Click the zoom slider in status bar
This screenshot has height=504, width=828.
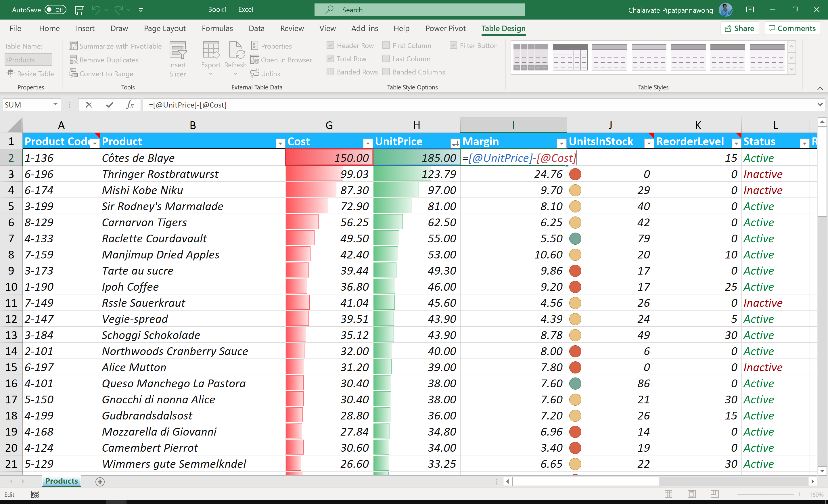(766, 494)
